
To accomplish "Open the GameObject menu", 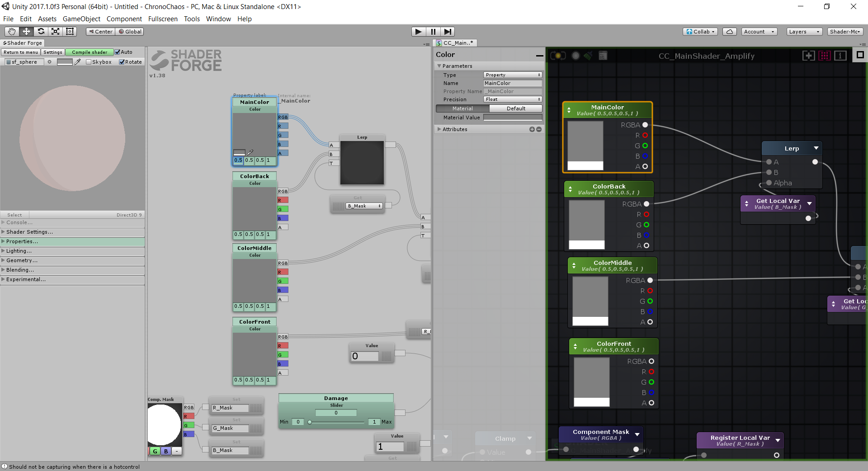I will (x=81, y=19).
